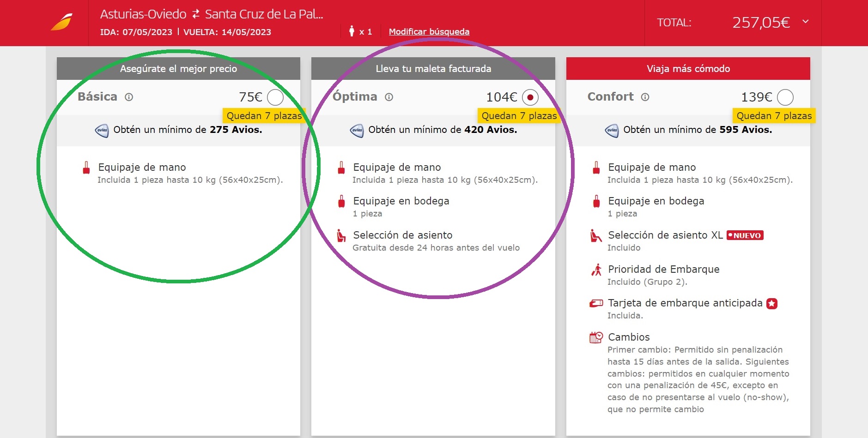Click the XL seat selection icon in Confort
Screen dimensions: 868x438
coord(596,236)
